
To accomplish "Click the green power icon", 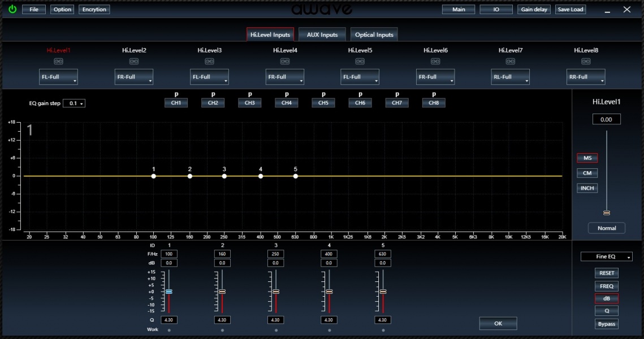I will coord(12,9).
